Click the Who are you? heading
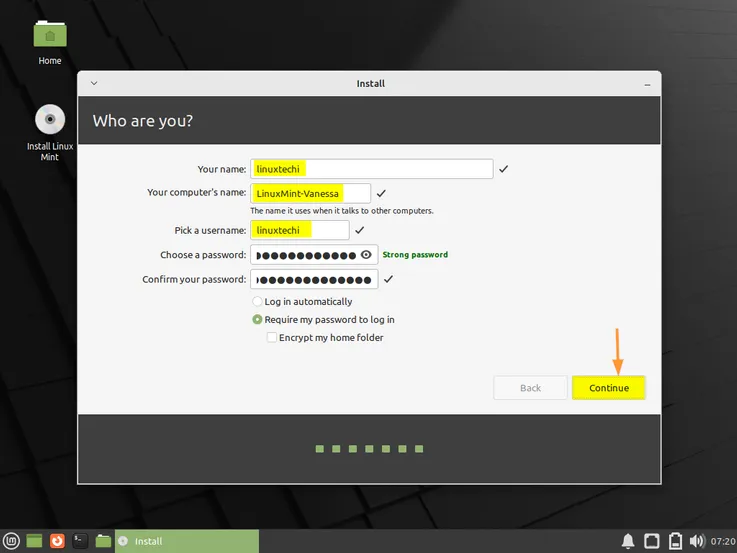The width and height of the screenshot is (737, 553). click(142, 121)
